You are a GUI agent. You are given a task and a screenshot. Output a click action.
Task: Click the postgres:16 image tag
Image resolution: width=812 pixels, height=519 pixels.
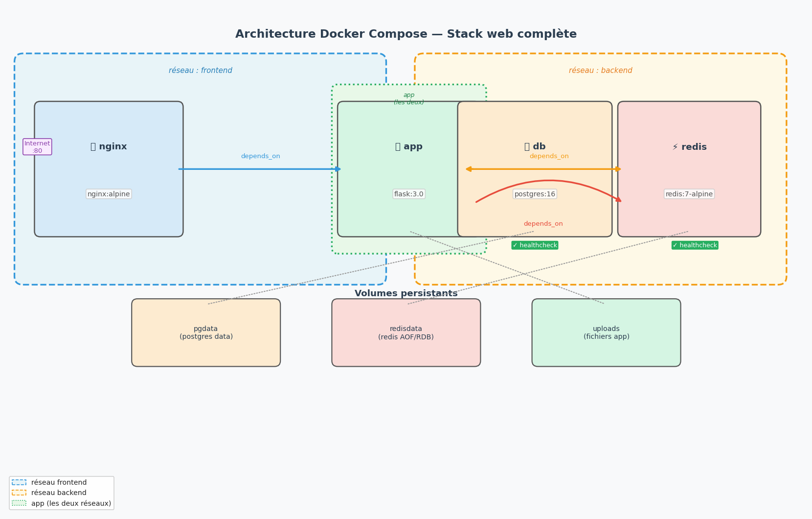tap(535, 194)
